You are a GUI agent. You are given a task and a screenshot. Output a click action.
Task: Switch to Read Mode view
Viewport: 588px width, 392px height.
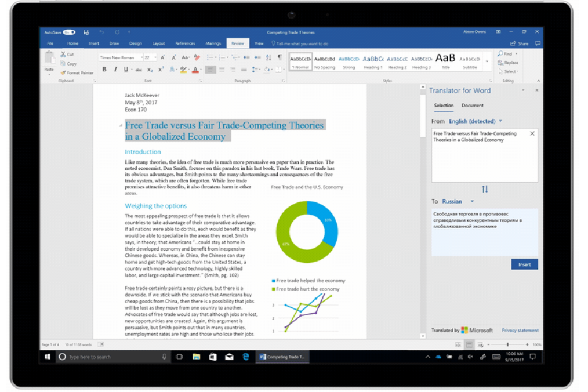458,344
